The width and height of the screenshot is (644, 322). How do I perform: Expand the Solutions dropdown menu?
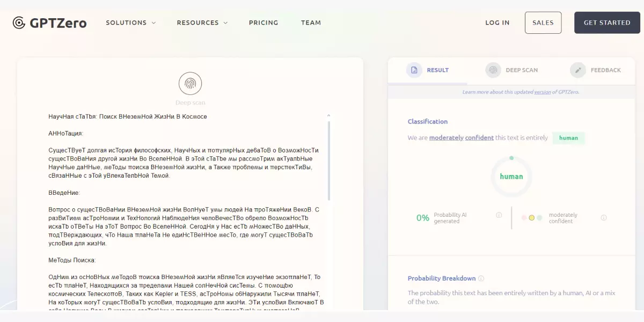(x=131, y=23)
